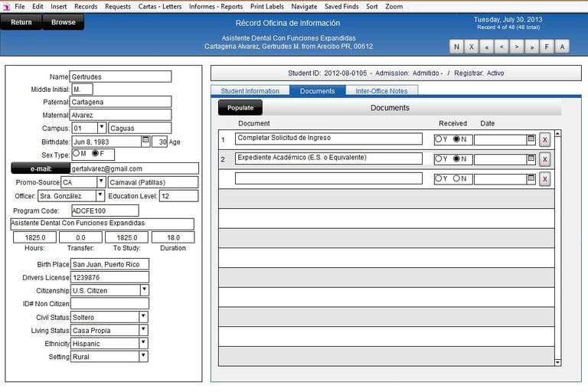588x392 pixels.
Task: Mark Expediente Académico as received Y
Action: pyautogui.click(x=438, y=158)
